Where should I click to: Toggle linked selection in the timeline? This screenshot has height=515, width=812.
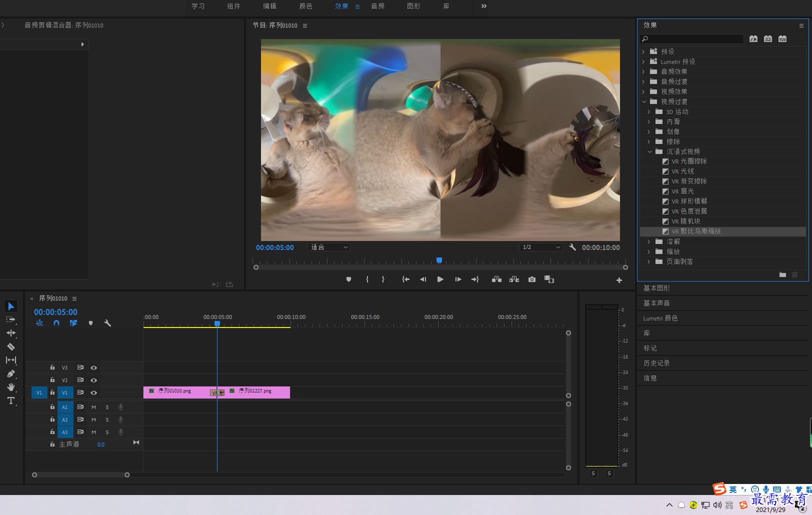pyautogui.click(x=73, y=323)
